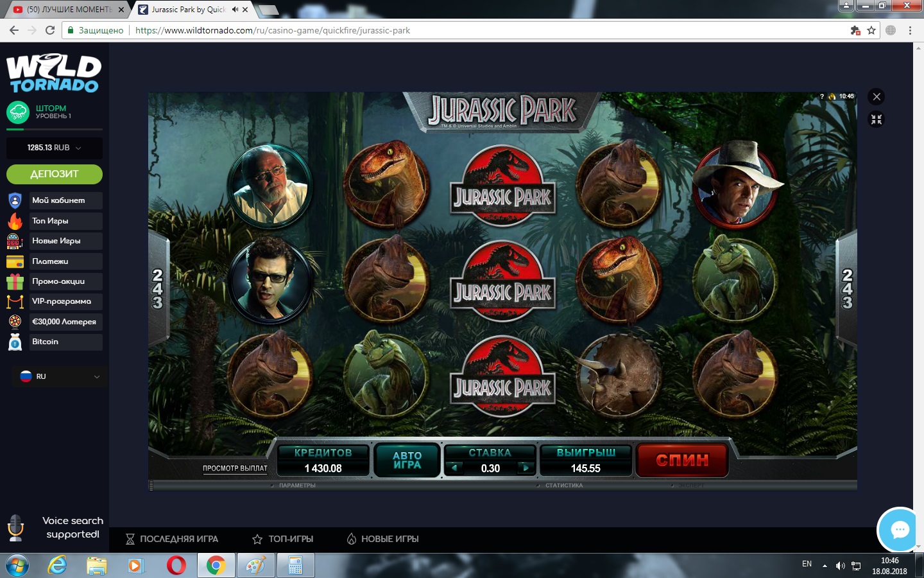Click the ВЫИГРЫШ value 145.55
This screenshot has height=578, width=924.
pyautogui.click(x=586, y=468)
